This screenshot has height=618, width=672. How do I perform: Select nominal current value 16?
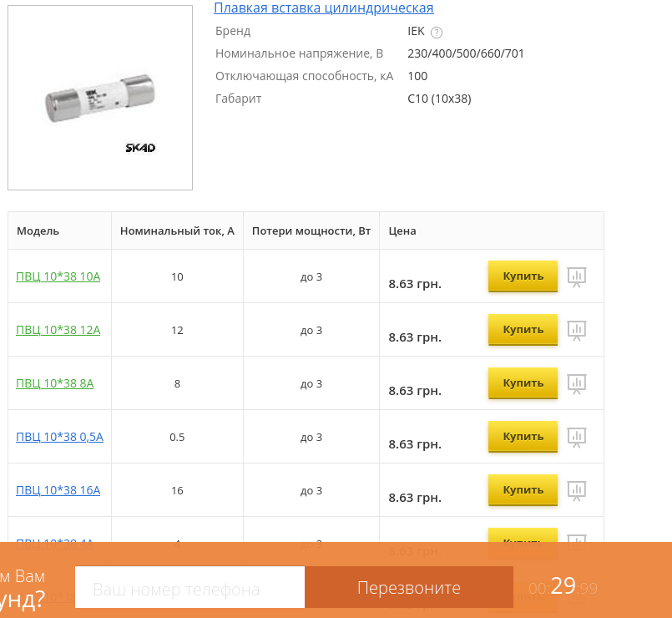[x=177, y=490]
